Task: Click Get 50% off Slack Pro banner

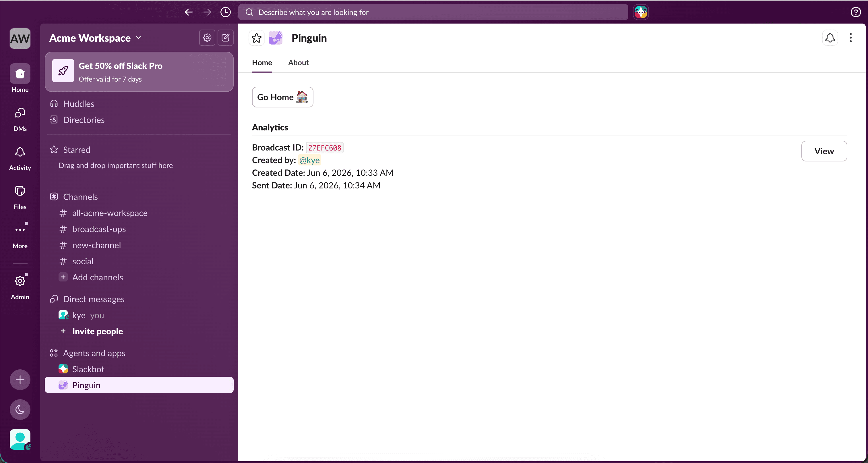Action: [139, 72]
